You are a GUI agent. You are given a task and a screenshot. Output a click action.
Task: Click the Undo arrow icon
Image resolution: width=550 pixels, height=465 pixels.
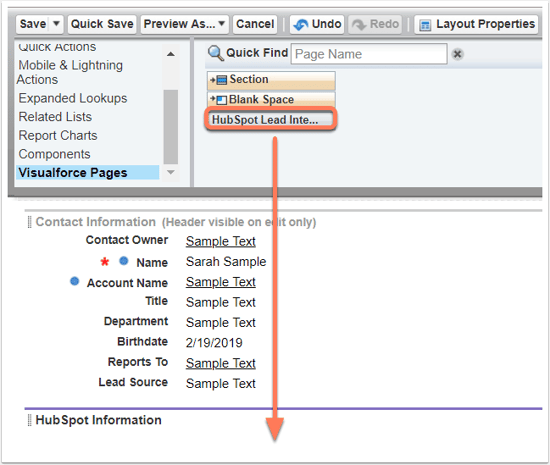pos(301,25)
